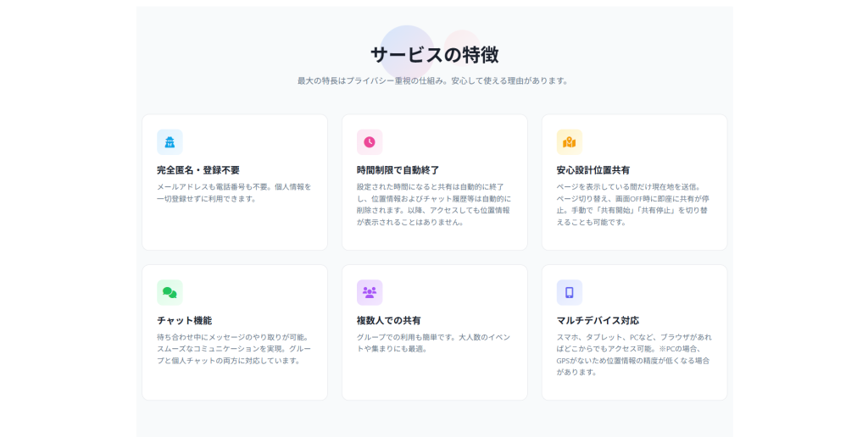The height and width of the screenshot is (437, 868).
Task: Click the description starting with 設定された時間になると
Action: click(x=434, y=204)
